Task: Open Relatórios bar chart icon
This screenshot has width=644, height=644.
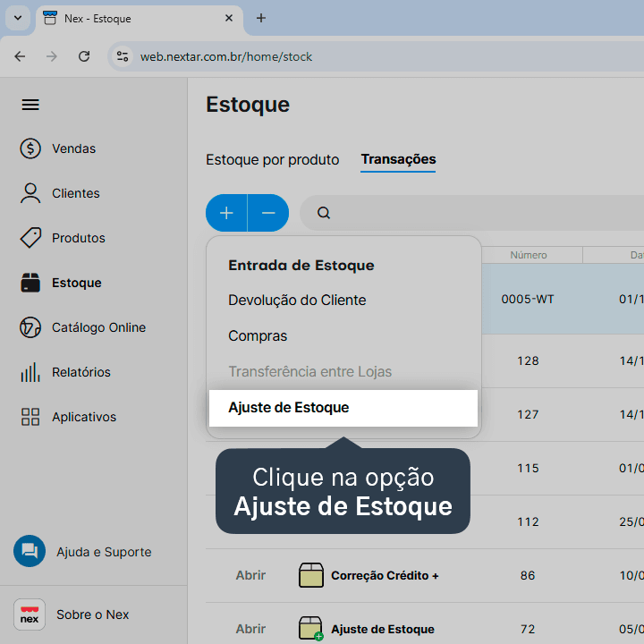Action: point(30,372)
